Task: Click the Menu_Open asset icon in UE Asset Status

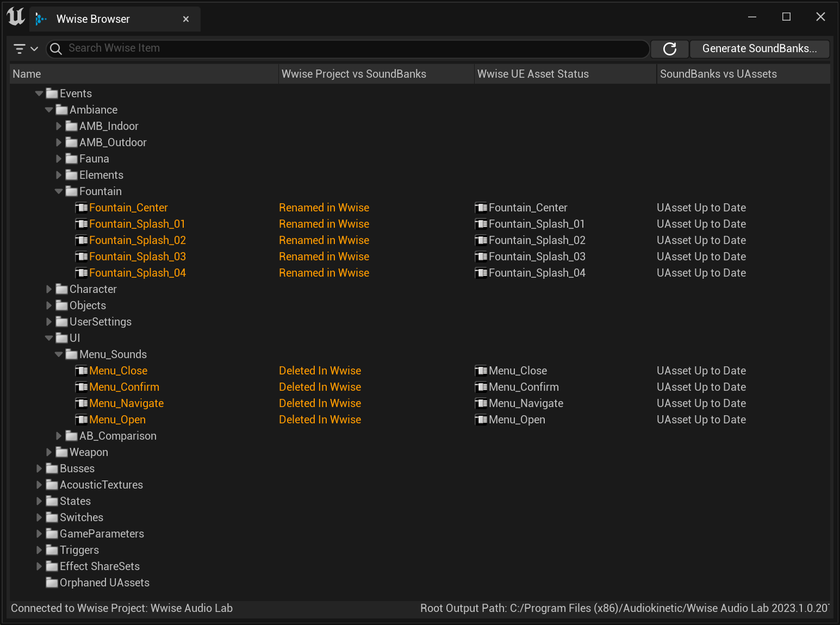Action: click(481, 420)
